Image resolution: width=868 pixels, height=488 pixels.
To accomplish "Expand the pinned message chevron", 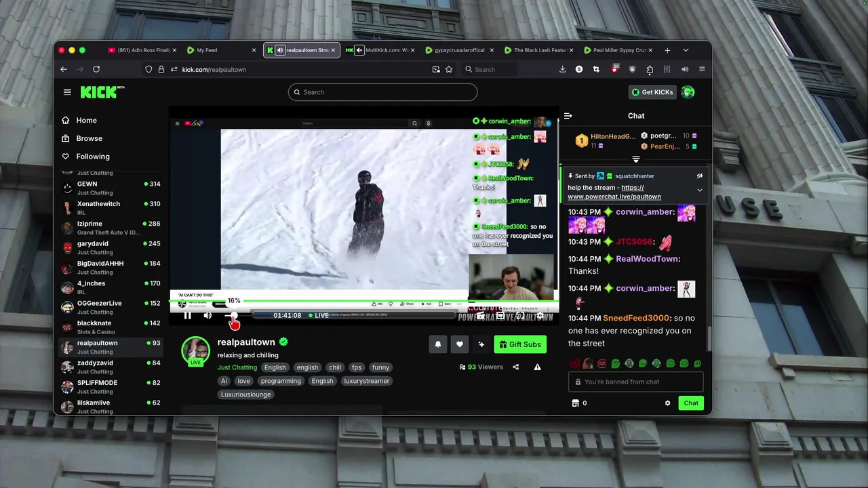I will pyautogui.click(x=699, y=190).
